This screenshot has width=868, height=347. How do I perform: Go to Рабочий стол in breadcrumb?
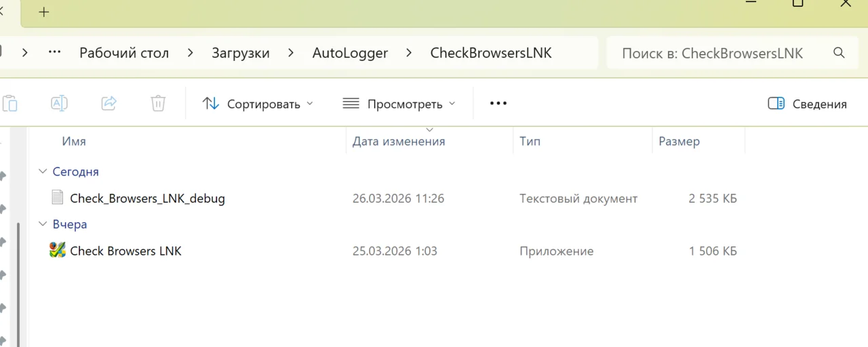point(124,53)
